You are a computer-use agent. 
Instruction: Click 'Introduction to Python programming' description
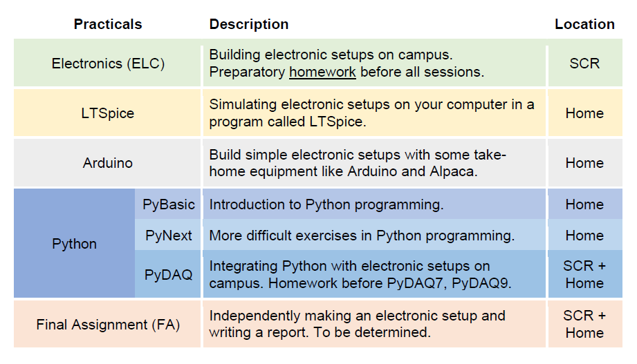[326, 204]
